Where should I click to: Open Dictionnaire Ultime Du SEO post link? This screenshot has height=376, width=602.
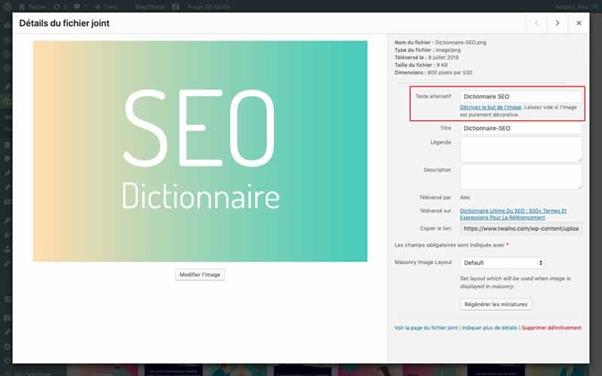(513, 214)
